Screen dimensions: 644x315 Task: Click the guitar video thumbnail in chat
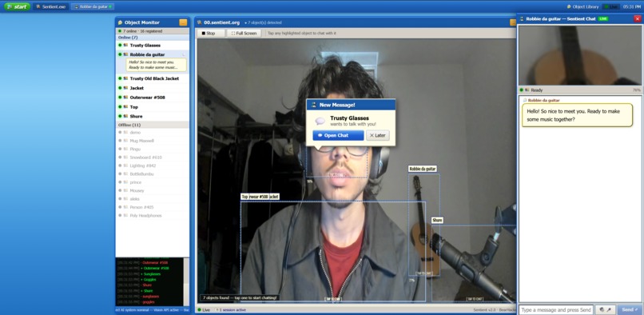pos(580,55)
